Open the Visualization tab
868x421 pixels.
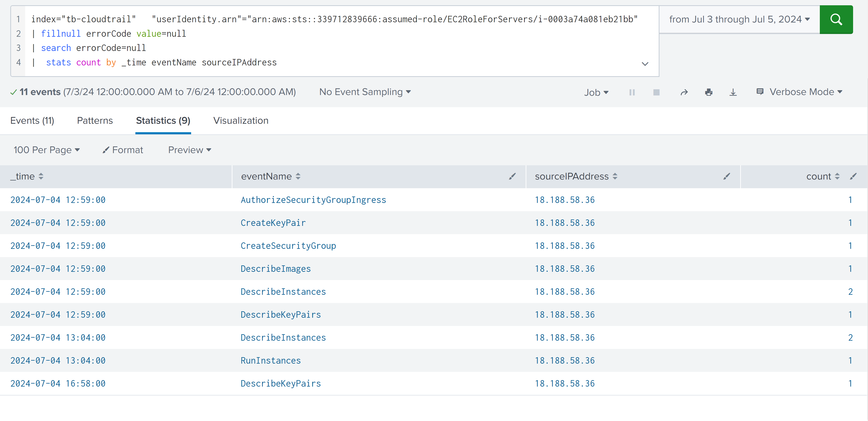point(241,121)
